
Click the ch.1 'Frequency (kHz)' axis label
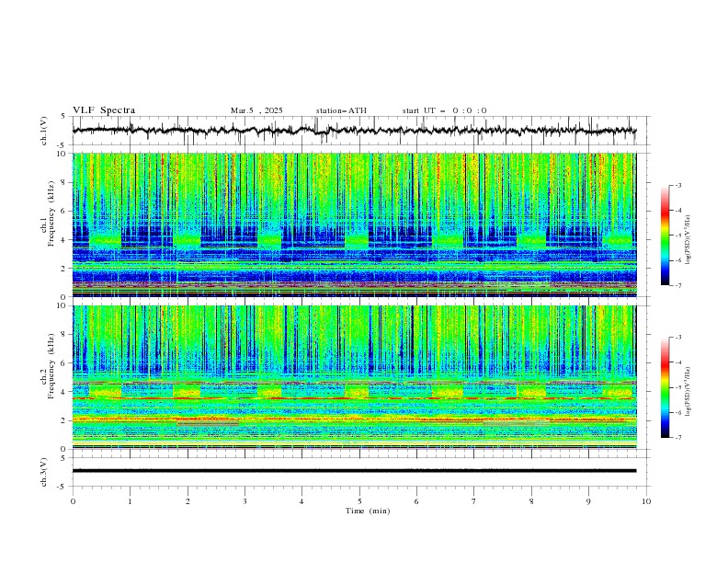[51, 213]
